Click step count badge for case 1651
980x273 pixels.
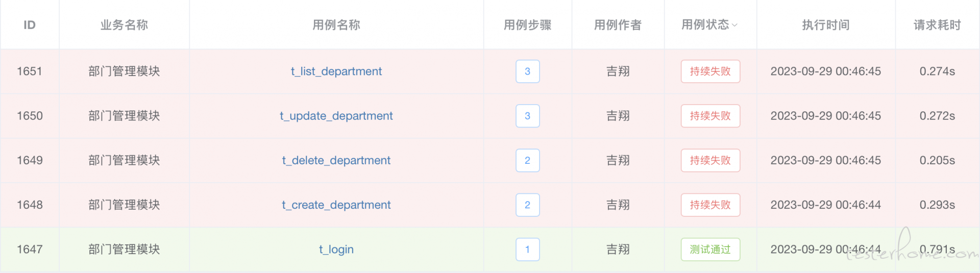point(528,71)
